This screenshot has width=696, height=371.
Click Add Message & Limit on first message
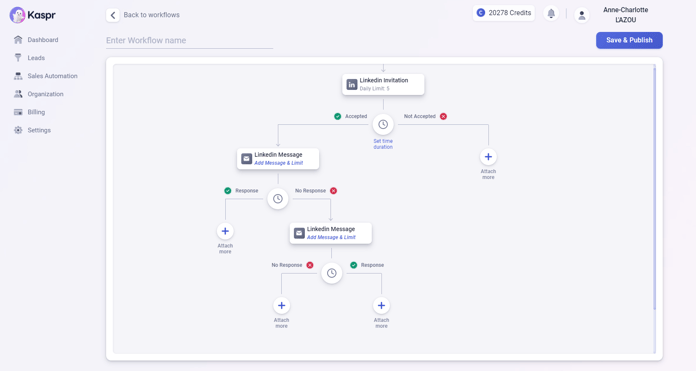pyautogui.click(x=279, y=163)
